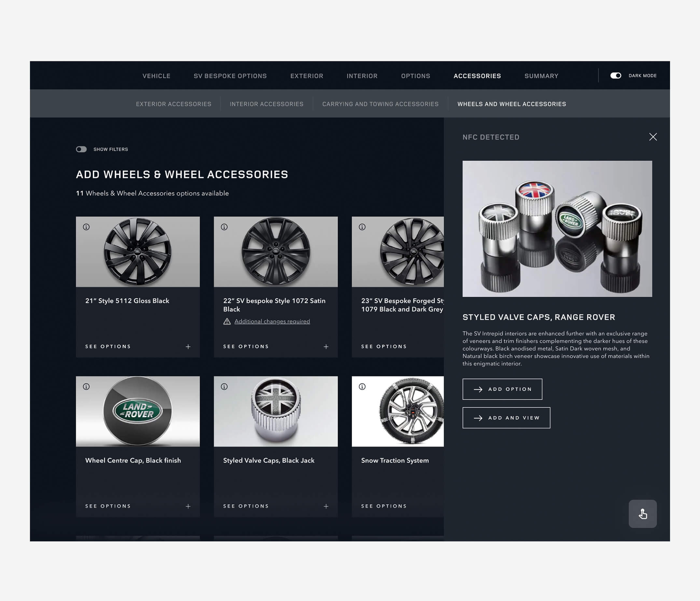Image resolution: width=700 pixels, height=601 pixels.
Task: Open info icon on Styled Valve Caps Black Jack
Action: click(x=224, y=386)
